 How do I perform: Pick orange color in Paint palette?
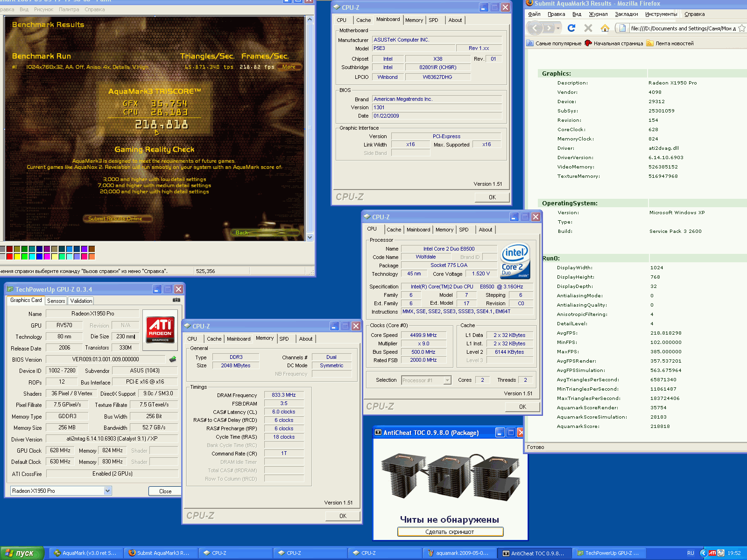tap(92, 256)
